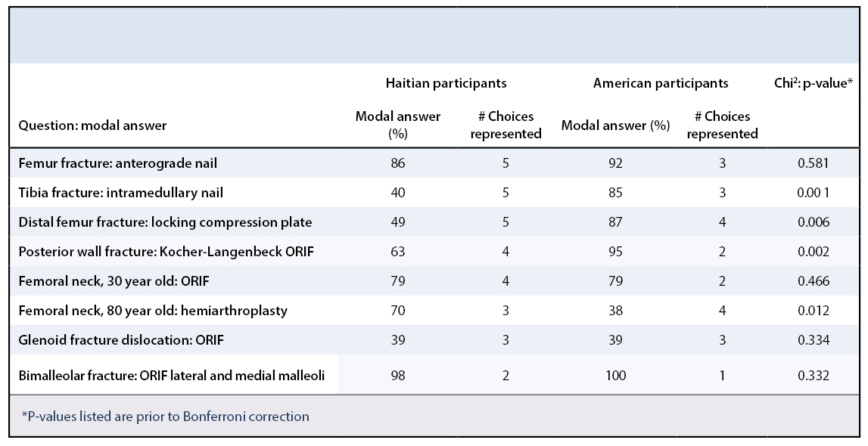Click the Haitian modal answer value 98

[398, 376]
